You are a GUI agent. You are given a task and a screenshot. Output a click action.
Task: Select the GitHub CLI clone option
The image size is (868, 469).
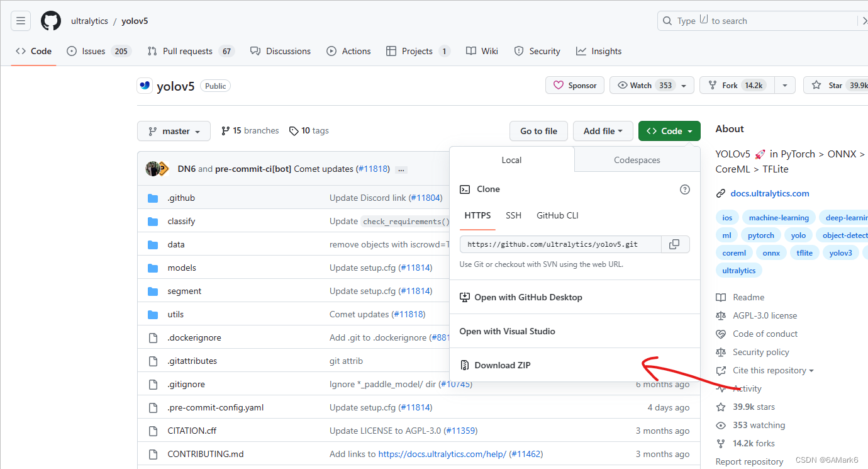click(x=557, y=215)
